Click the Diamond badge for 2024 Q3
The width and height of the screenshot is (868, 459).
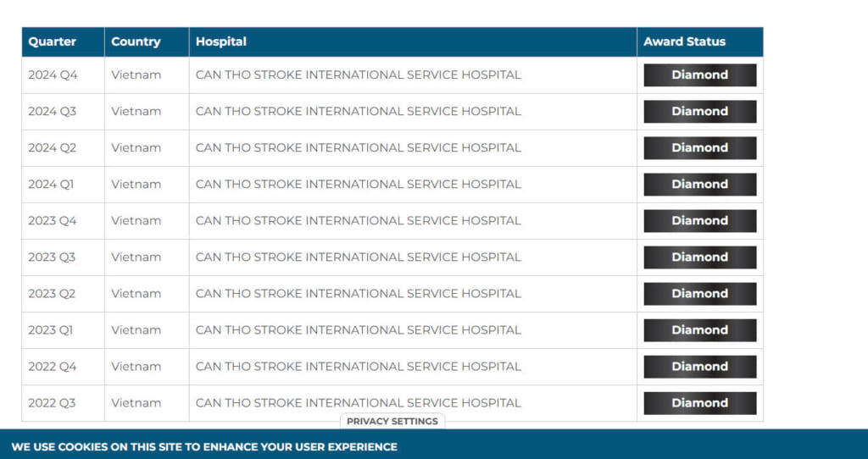click(x=699, y=112)
